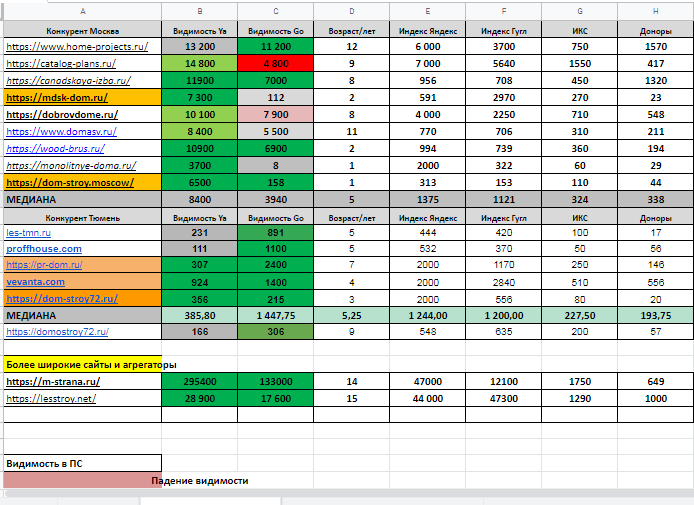
Task: Select the 'Индекс Яндекс' header in Tyumen table
Action: pos(428,218)
